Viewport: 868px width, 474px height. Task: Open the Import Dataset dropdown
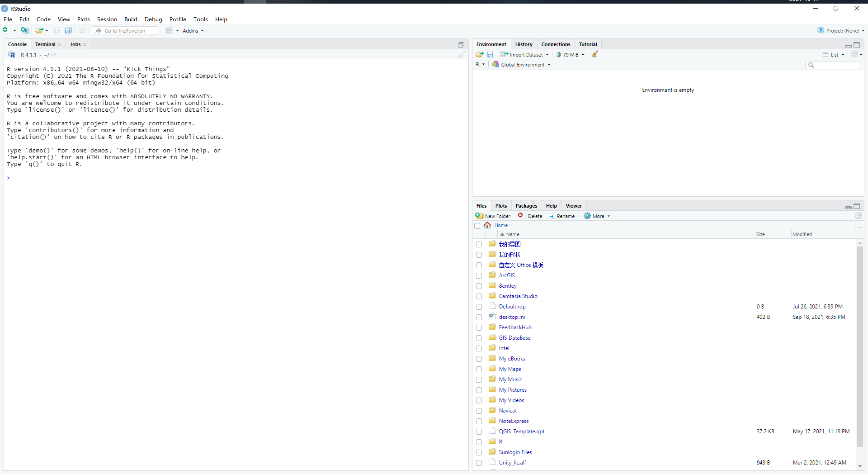point(525,55)
